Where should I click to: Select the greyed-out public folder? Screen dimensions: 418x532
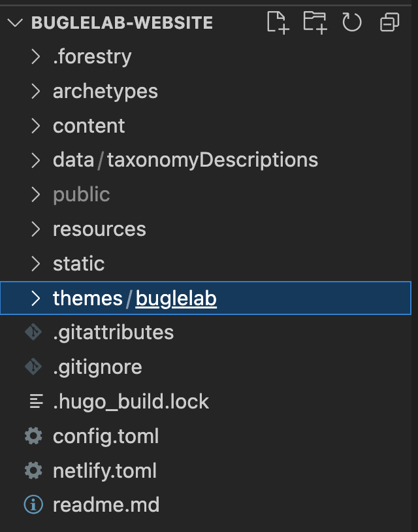click(x=82, y=195)
